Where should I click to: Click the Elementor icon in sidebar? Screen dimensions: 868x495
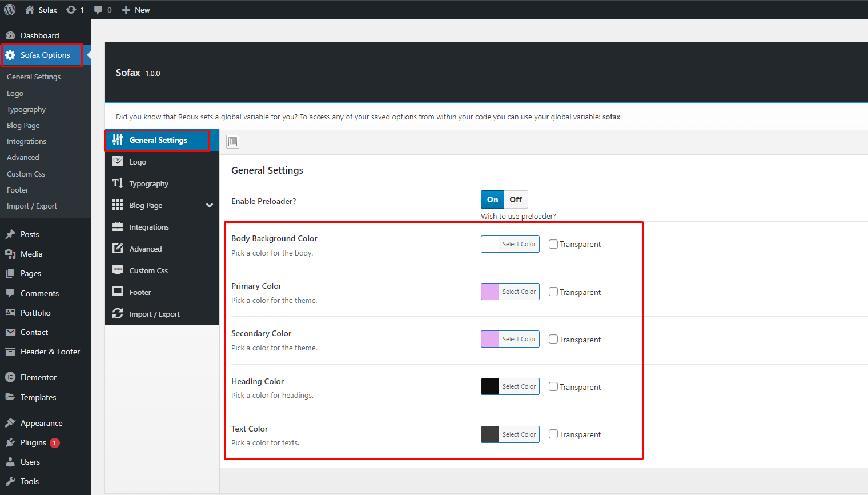10,377
